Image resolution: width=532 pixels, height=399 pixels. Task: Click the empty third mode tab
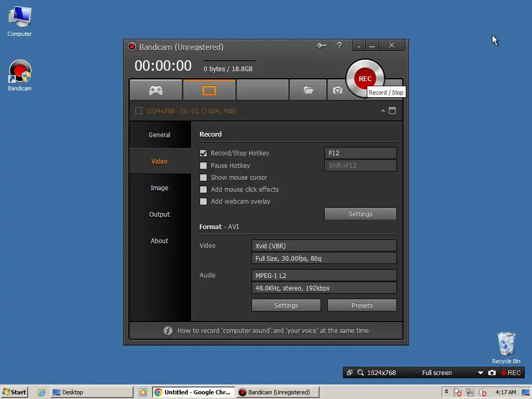pyautogui.click(x=262, y=90)
